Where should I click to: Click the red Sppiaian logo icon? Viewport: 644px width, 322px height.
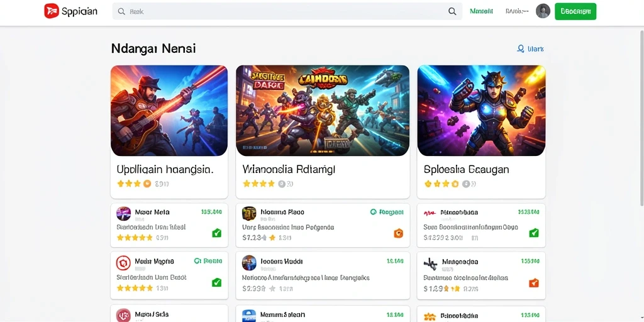[52, 11]
